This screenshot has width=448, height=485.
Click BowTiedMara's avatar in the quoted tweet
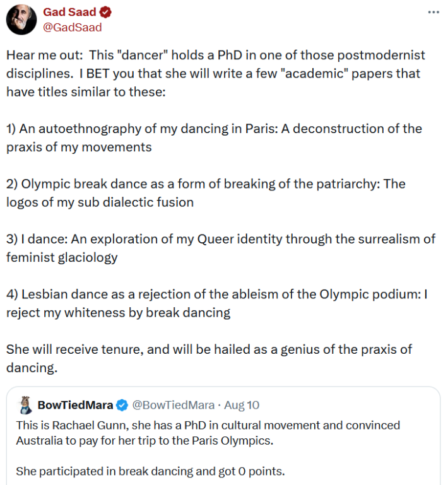[x=25, y=404]
